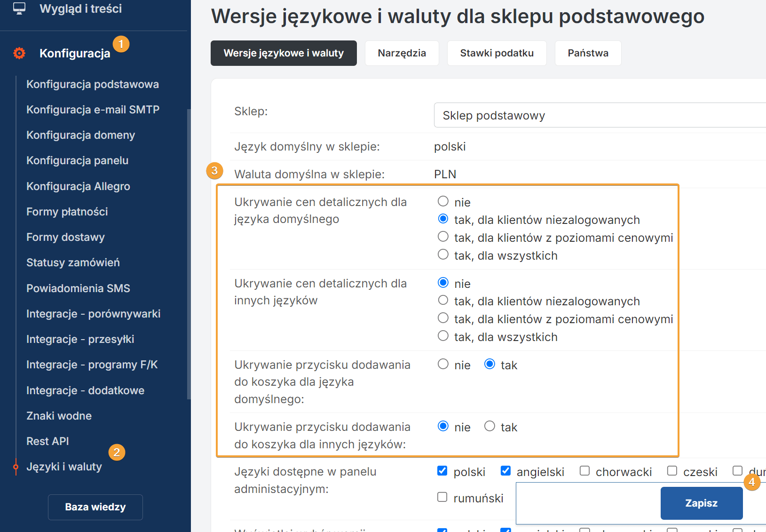The width and height of the screenshot is (766, 532).
Task: Navigate to Konfiguracja Allegro
Action: pos(78,186)
